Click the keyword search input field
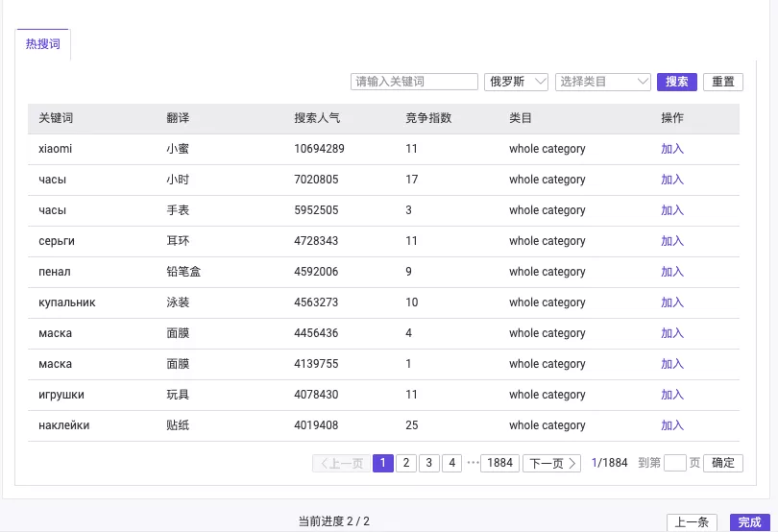The height and width of the screenshot is (532, 778). coord(414,82)
